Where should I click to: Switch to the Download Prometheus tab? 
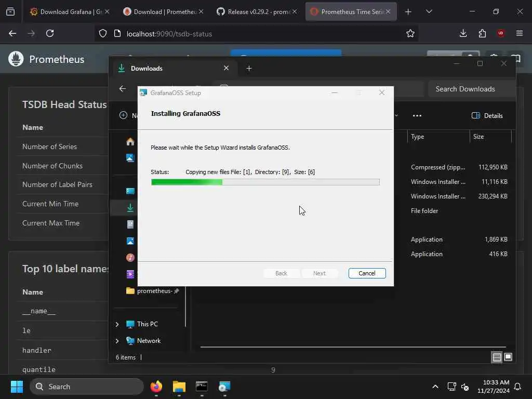click(164, 11)
